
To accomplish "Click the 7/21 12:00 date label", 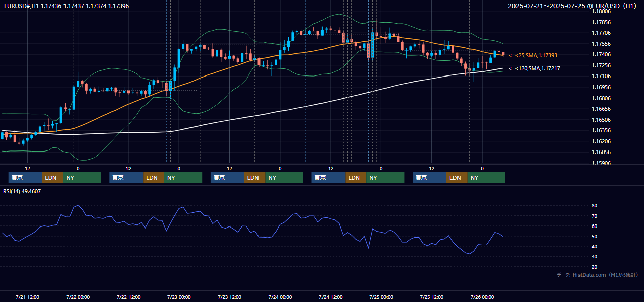I will [28, 297].
